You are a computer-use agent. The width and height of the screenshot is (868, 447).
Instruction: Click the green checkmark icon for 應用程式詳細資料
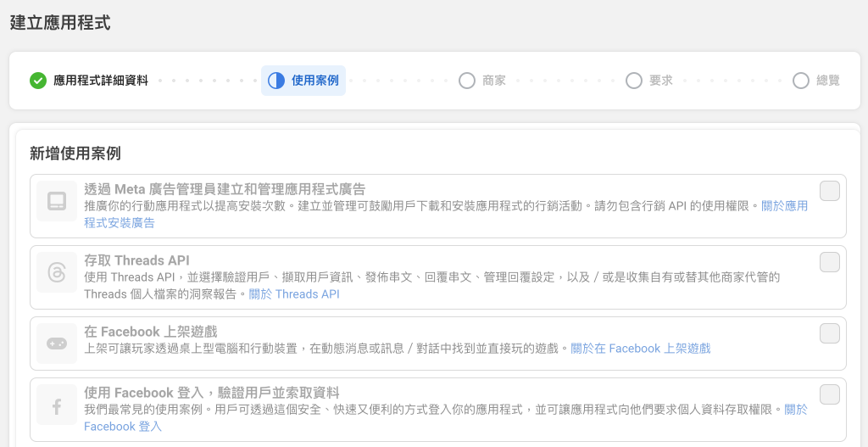[37, 81]
